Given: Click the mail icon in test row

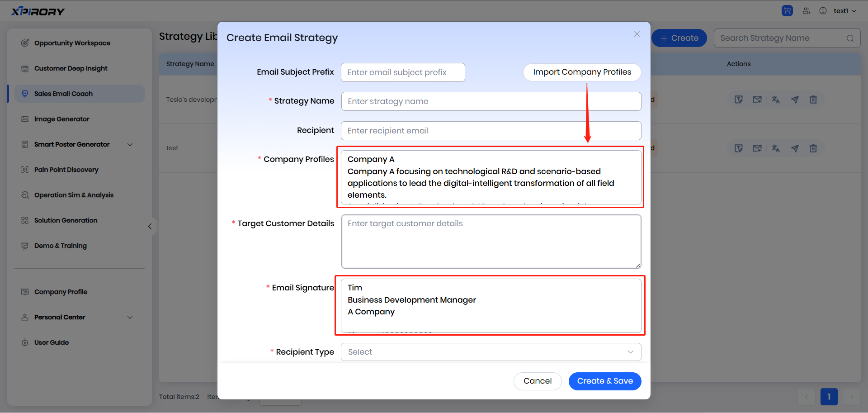Looking at the screenshot, I should coord(757,148).
